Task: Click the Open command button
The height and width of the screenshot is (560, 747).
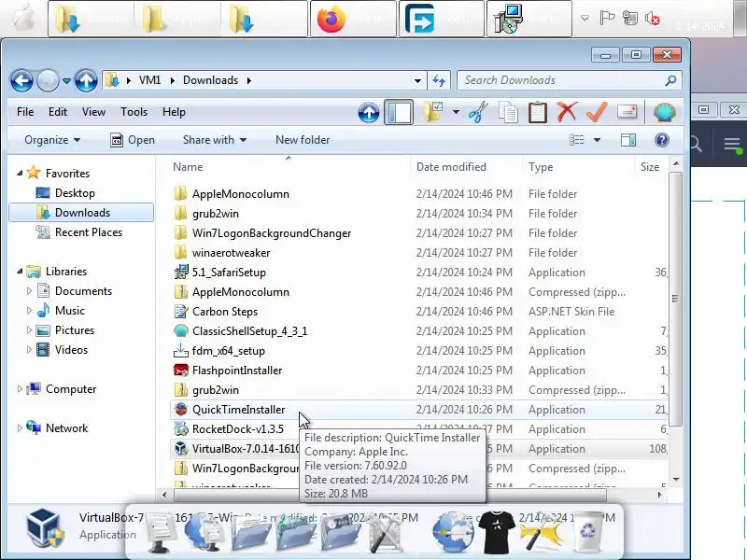Action: 133,140
